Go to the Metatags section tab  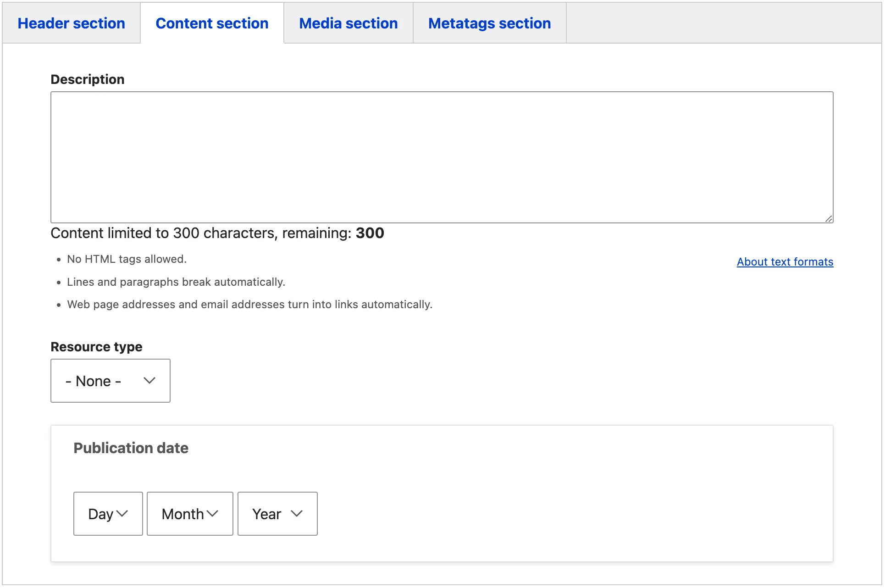[x=489, y=23]
